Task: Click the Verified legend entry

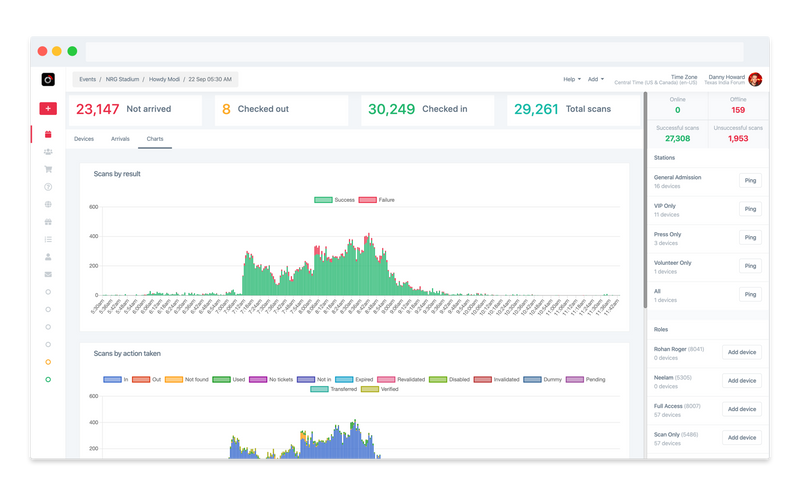Action: (380, 389)
